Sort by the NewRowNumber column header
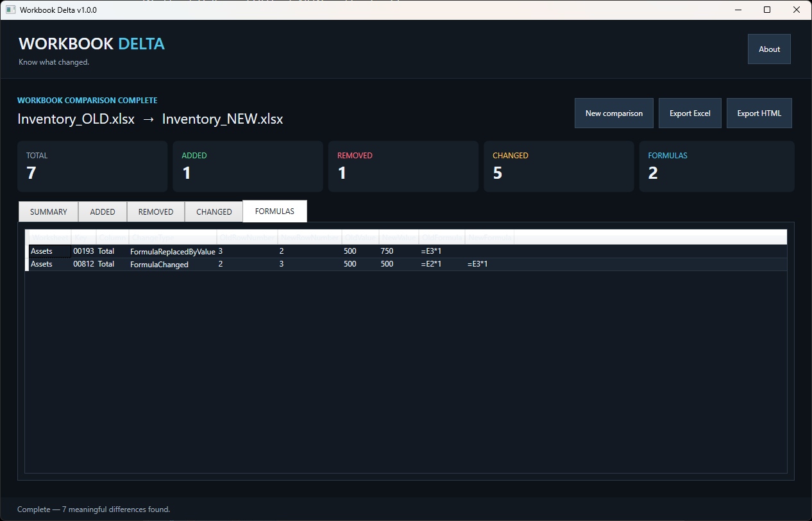 [310, 238]
